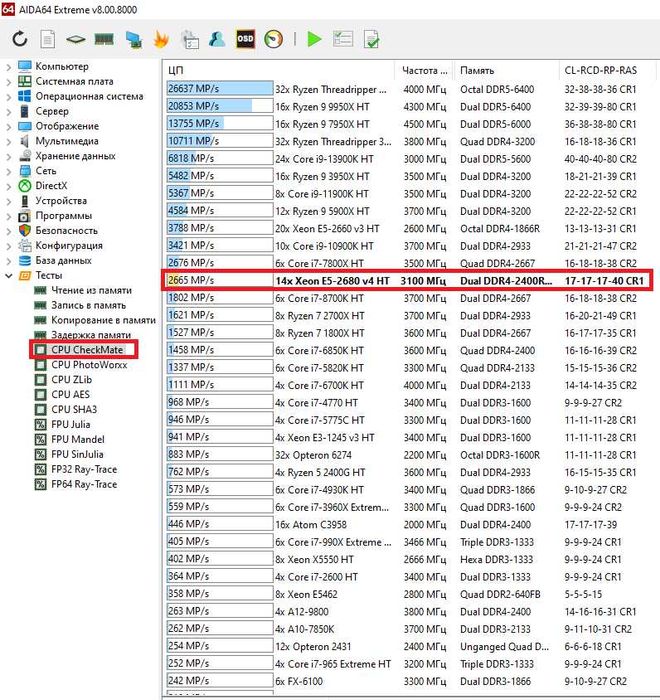660x700 pixels.
Task: Click the monitor diagnostics toolbar icon
Action: pyautogui.click(x=134, y=39)
